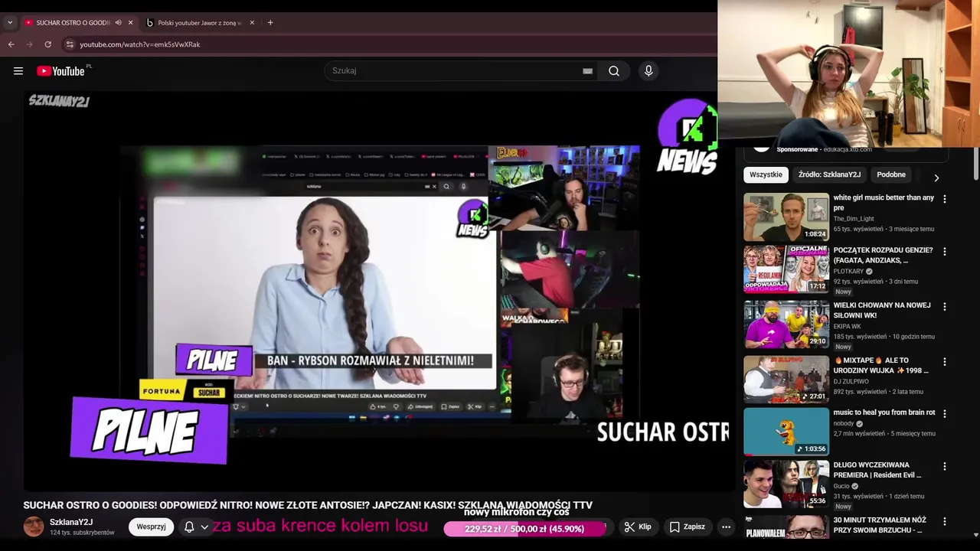This screenshot has height=551, width=980.
Task: Open options for white girl music video
Action: coord(944,199)
